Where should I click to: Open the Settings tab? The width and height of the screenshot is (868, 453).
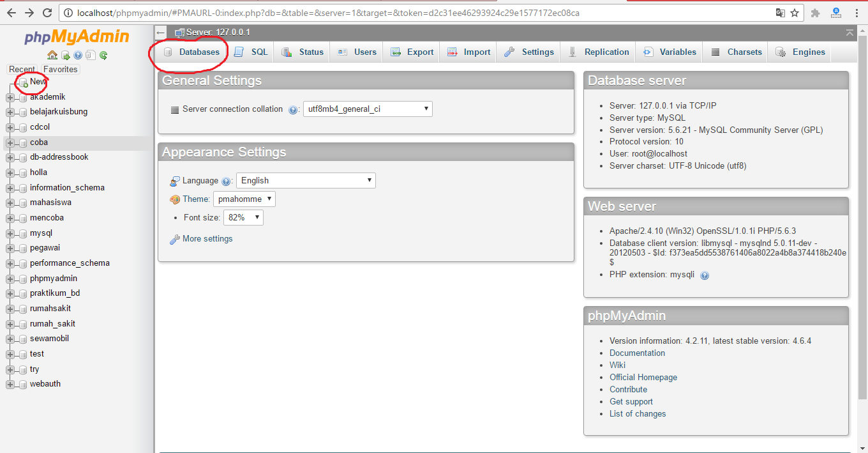point(529,52)
